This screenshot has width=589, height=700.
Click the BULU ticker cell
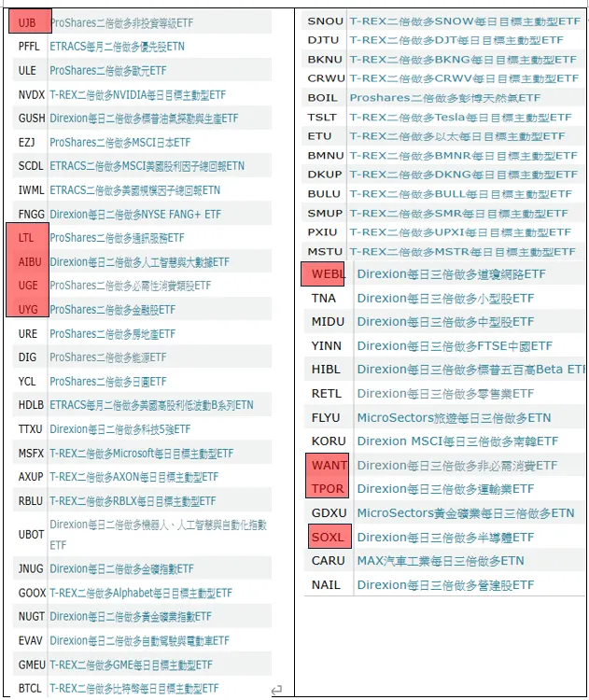pyautogui.click(x=324, y=194)
